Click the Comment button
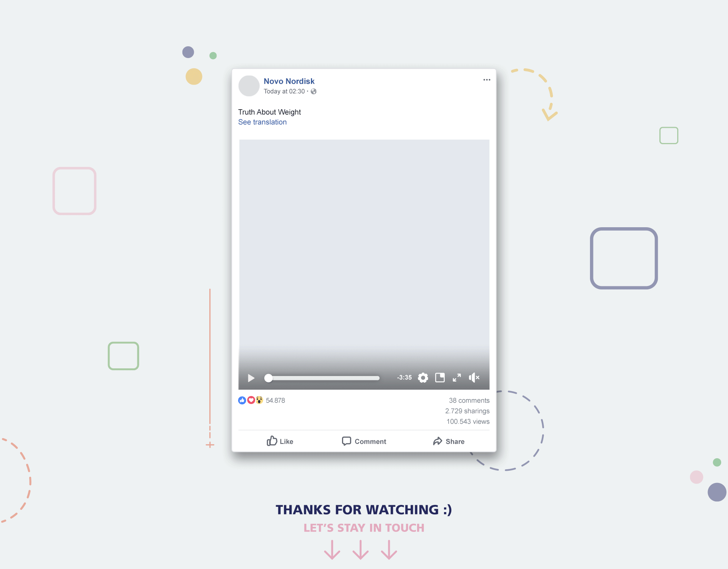The image size is (728, 569). (364, 442)
